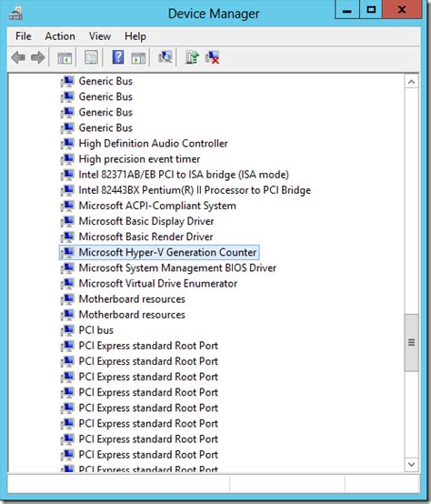
Task: Open the Help menu
Action: pyautogui.click(x=135, y=36)
